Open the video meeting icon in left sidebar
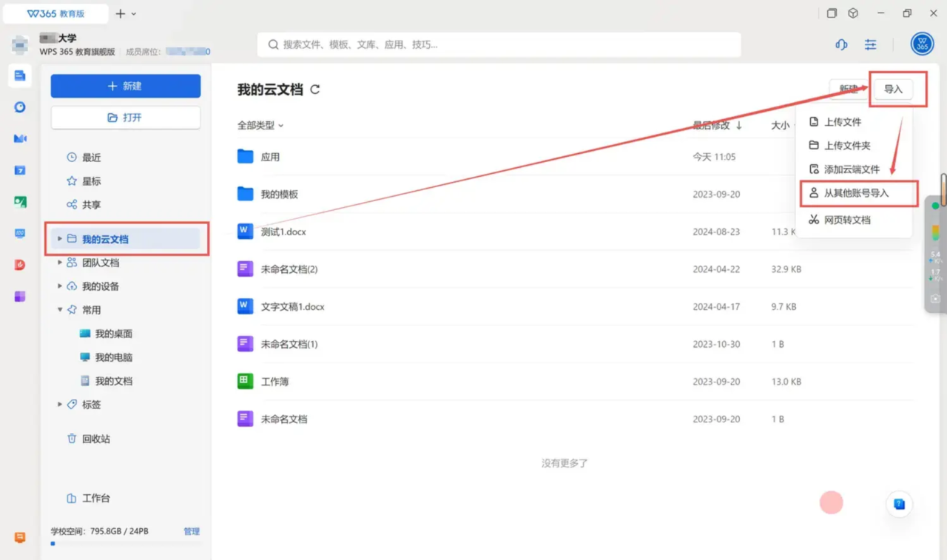The image size is (947, 560). [20, 138]
